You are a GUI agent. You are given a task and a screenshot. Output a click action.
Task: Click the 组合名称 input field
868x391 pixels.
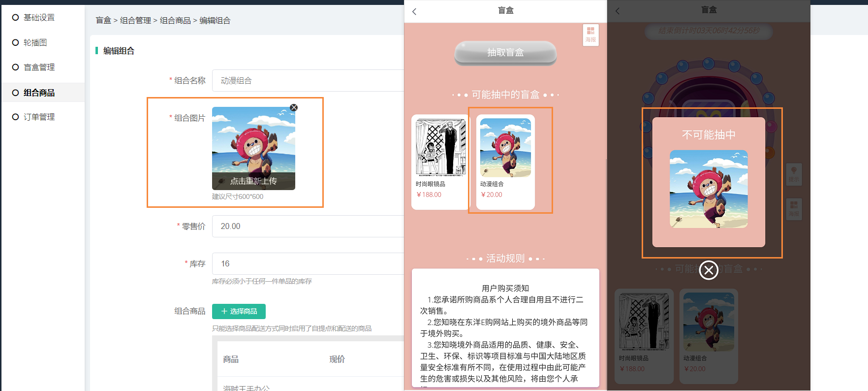tap(308, 81)
